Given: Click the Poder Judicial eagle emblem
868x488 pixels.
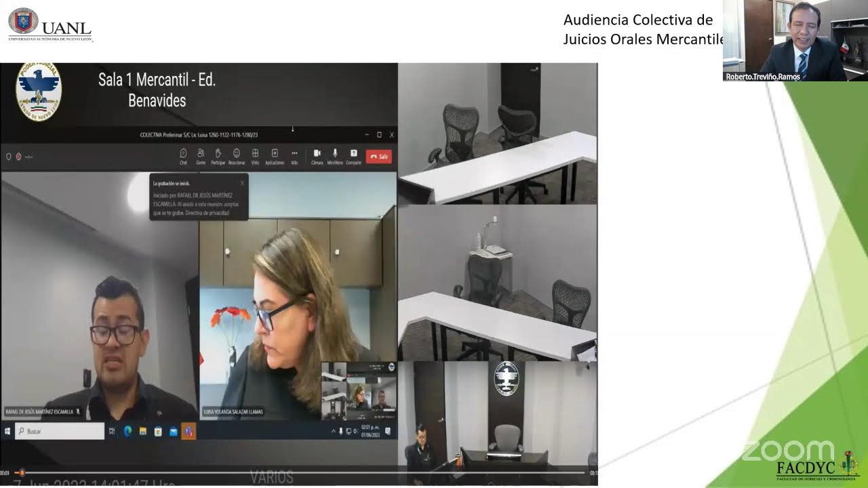Looking at the screenshot, I should tap(39, 92).
